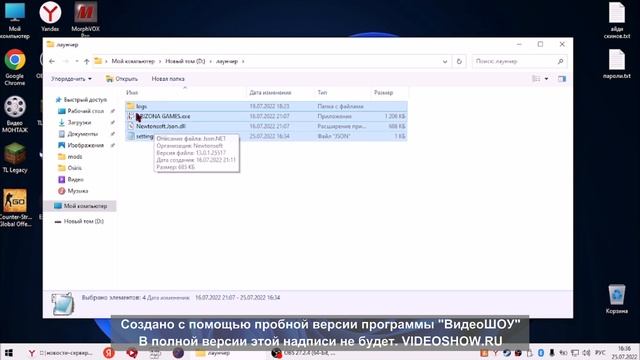Select the settings JSON file row

pos(266,136)
